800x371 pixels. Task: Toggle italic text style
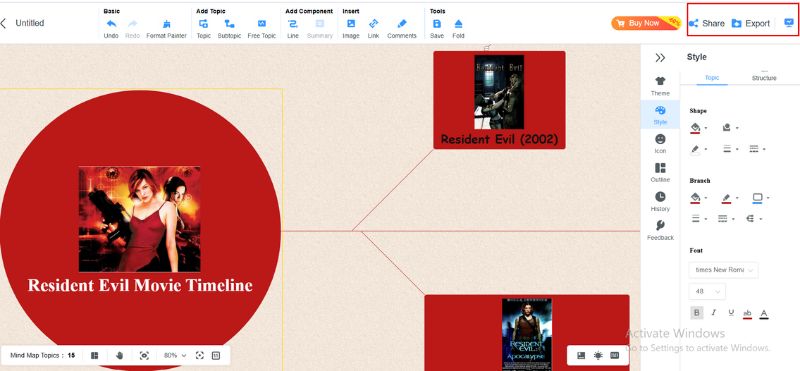[x=713, y=313]
